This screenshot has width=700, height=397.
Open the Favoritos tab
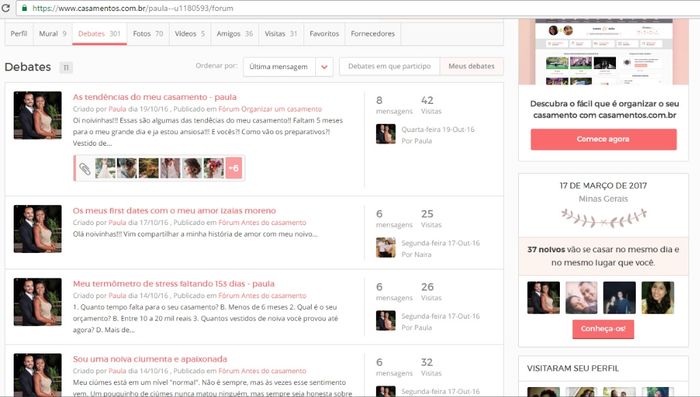point(324,33)
